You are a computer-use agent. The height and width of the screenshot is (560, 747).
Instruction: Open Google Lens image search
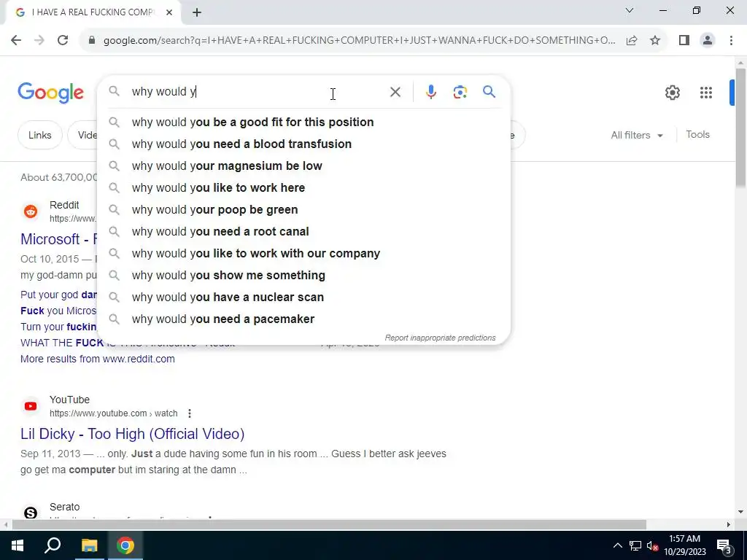(460, 91)
